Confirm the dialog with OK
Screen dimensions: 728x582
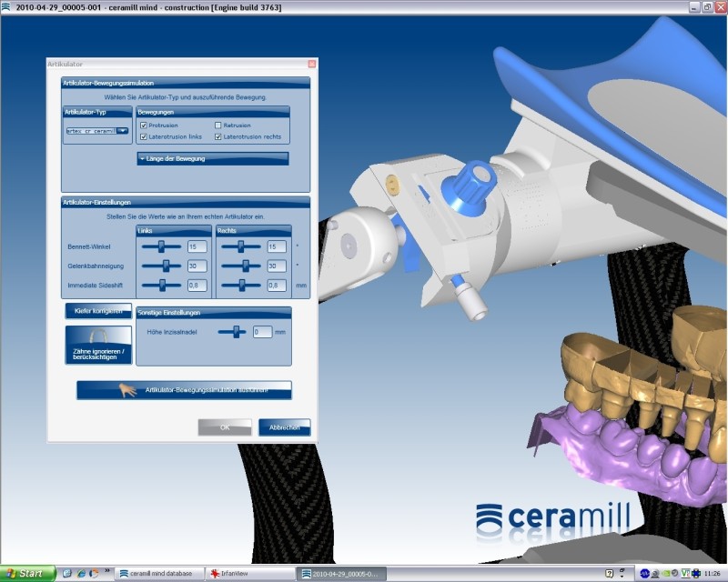pos(225,426)
